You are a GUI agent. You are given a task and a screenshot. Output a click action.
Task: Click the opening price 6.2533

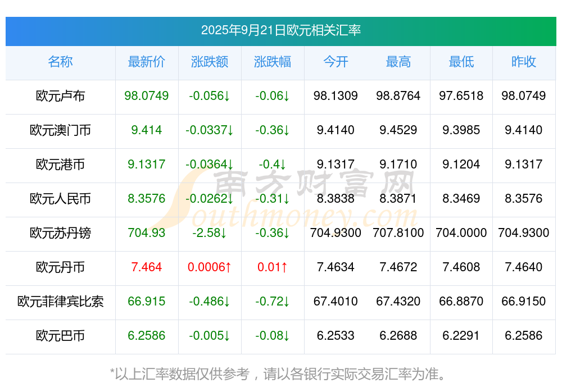tap(336, 336)
